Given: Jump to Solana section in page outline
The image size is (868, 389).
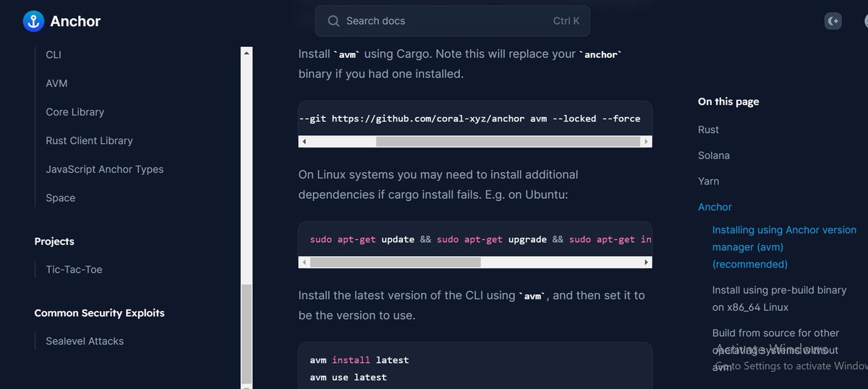Looking at the screenshot, I should tap(714, 155).
